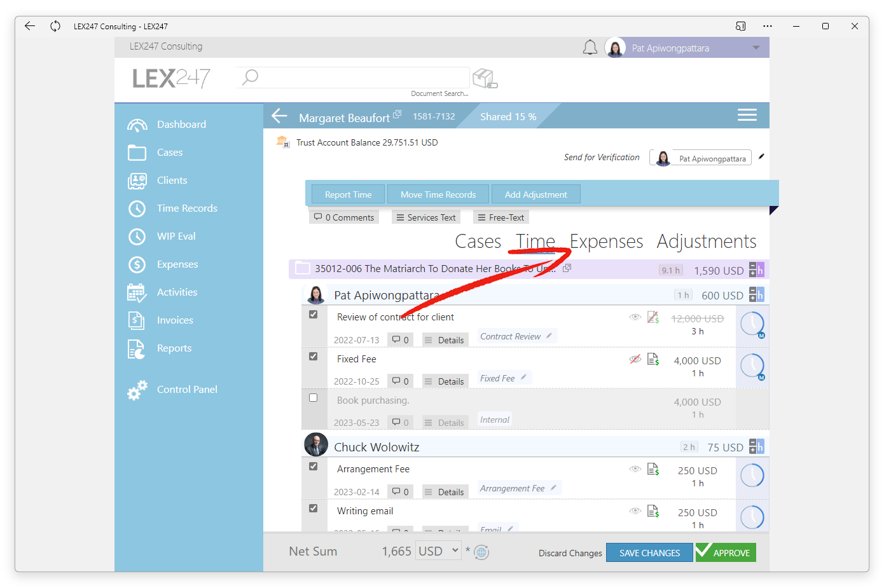Click SAVE CHANGES button
Screen dimensions: 884x588
click(x=649, y=553)
